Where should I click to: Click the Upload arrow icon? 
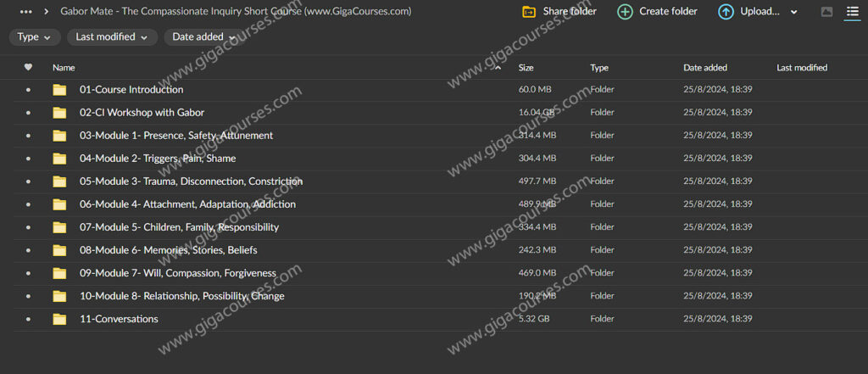tap(726, 12)
